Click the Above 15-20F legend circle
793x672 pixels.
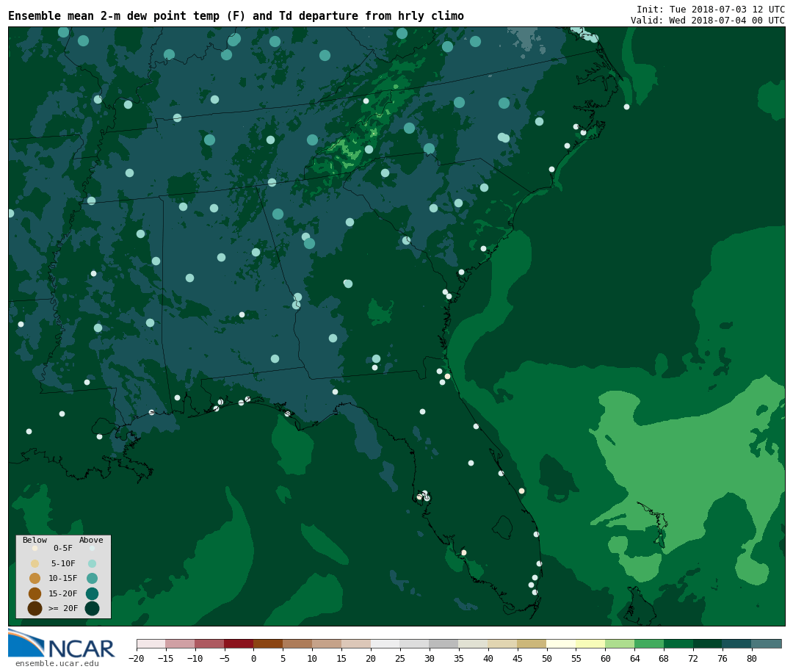tap(92, 593)
